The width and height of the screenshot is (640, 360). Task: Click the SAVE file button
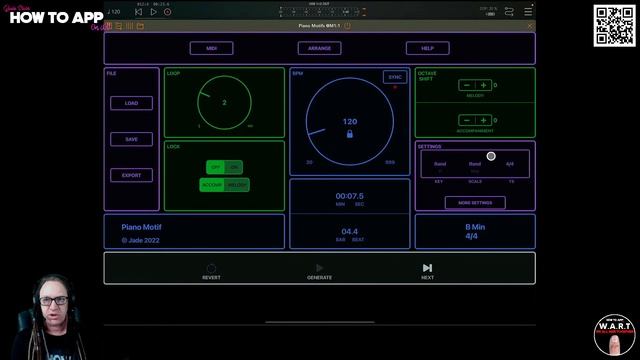pyautogui.click(x=131, y=139)
